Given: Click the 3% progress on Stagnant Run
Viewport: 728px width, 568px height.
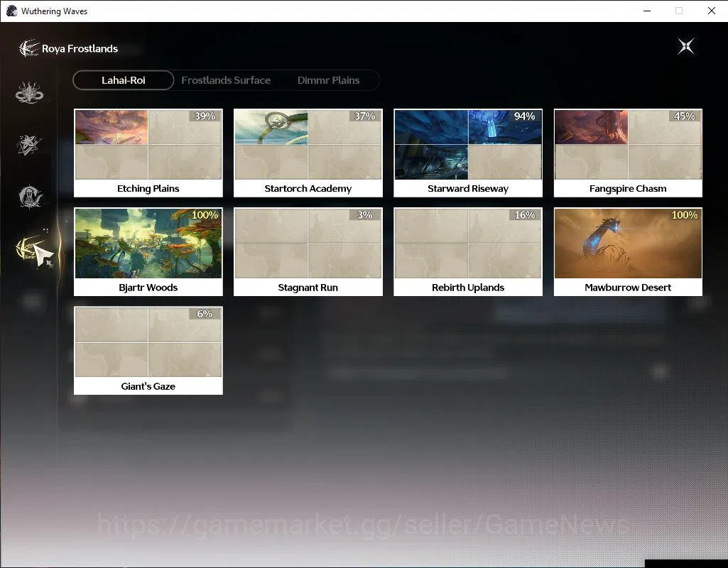Looking at the screenshot, I should point(364,215).
